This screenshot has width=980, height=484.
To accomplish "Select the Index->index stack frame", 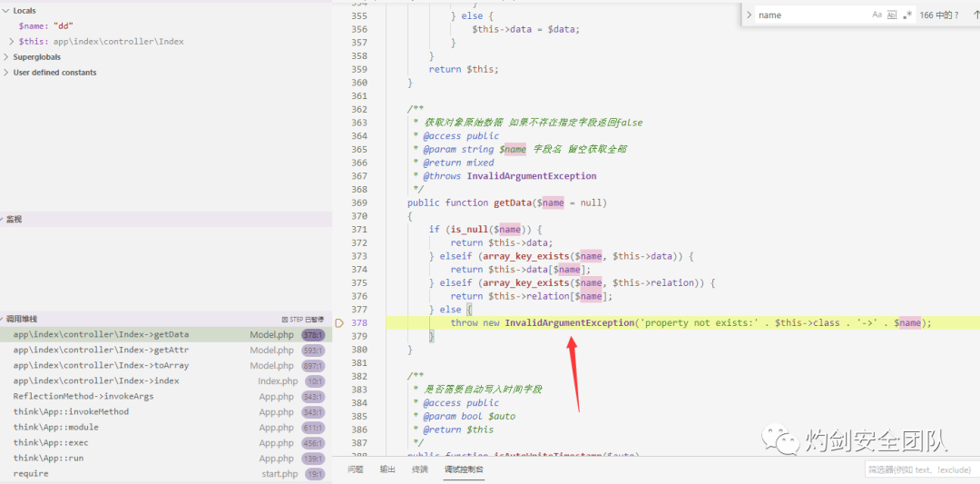I will point(166,380).
